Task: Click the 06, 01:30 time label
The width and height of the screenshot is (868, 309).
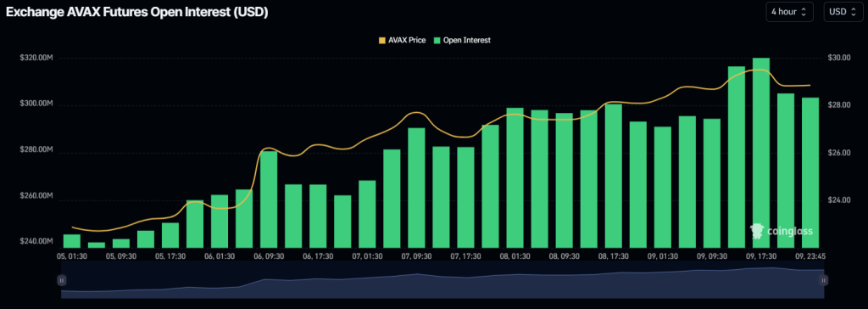Action: point(220,256)
